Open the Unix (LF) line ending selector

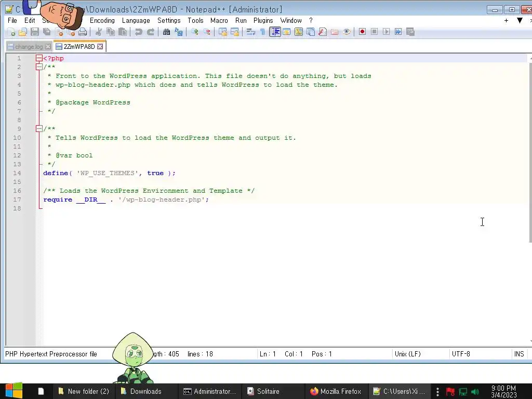tap(421, 354)
